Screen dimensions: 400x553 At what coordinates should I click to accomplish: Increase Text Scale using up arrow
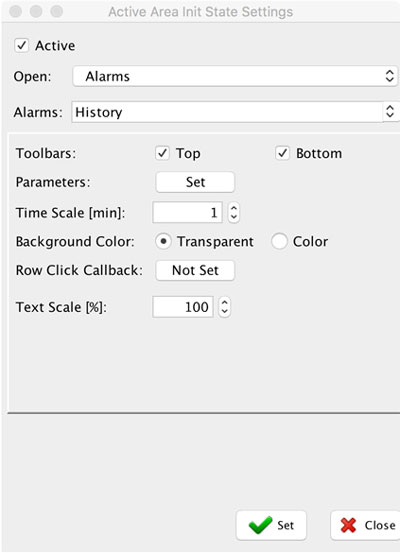tap(225, 302)
